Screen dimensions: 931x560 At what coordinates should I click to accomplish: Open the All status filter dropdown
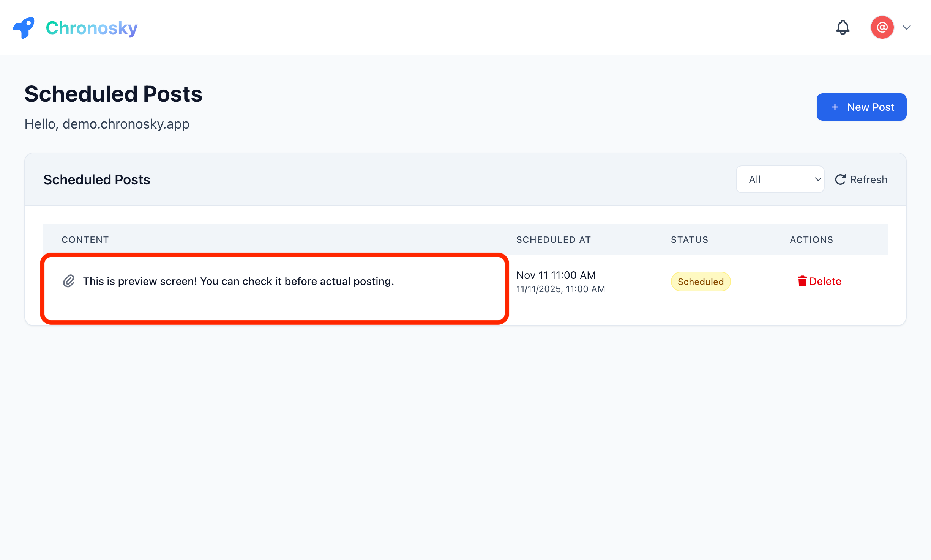(x=780, y=179)
